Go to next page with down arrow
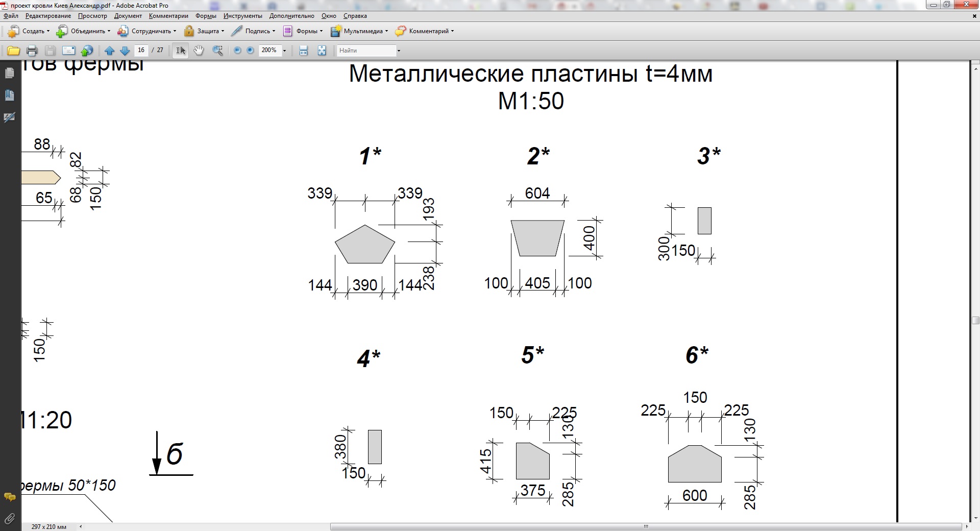This screenshot has width=980, height=531. [x=125, y=51]
